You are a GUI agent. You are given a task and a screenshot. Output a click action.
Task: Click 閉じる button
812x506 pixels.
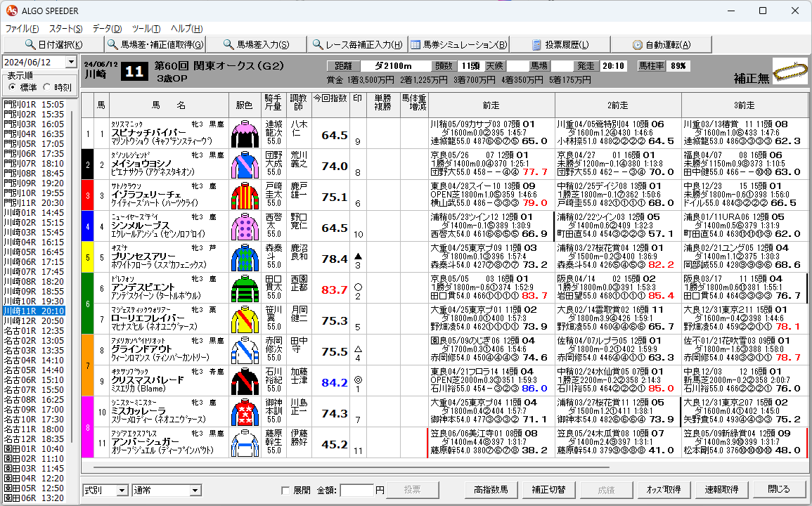779,489
